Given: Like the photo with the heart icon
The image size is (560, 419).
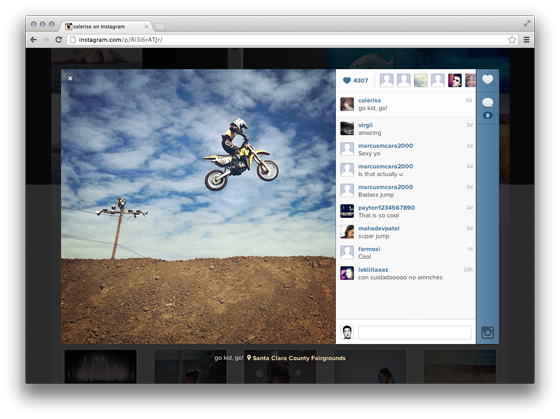Looking at the screenshot, I should click(x=487, y=79).
